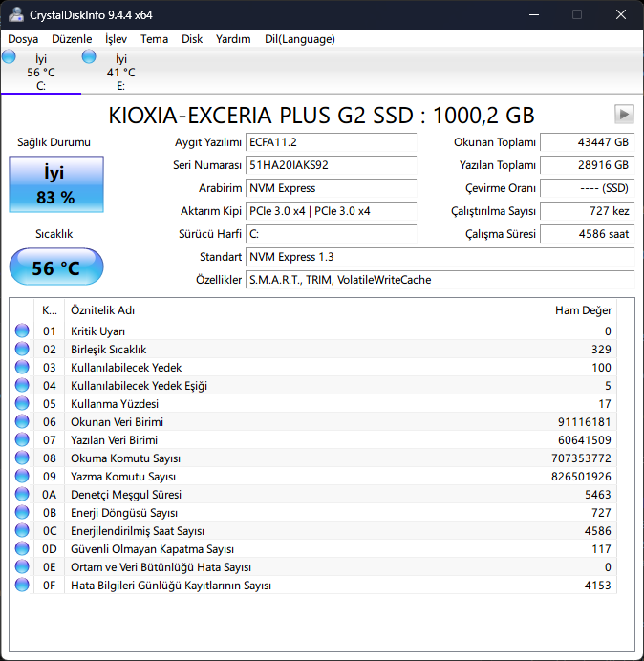Select the Denetçi Meşgul Süresi attribute name
Screen dimensions: 644x661
pyautogui.click(x=126, y=495)
